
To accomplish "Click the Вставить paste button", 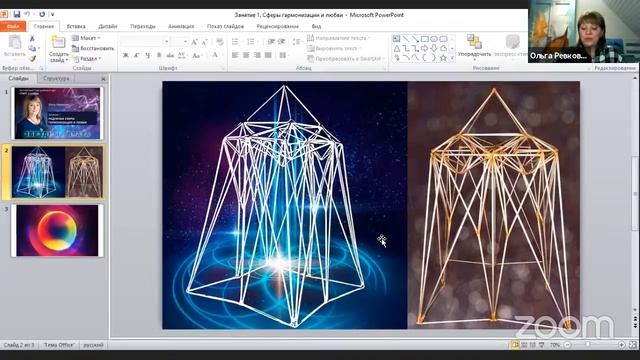I will 15,46.
